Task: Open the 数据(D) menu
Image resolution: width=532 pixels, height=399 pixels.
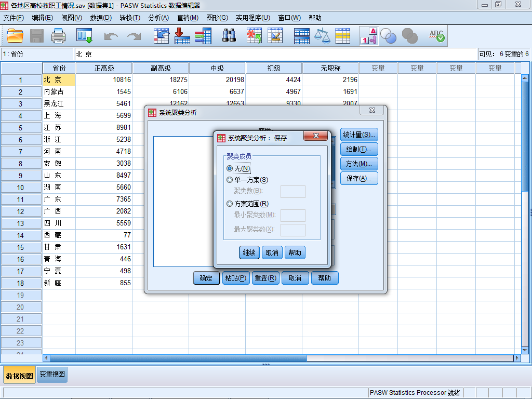Action: (x=101, y=18)
